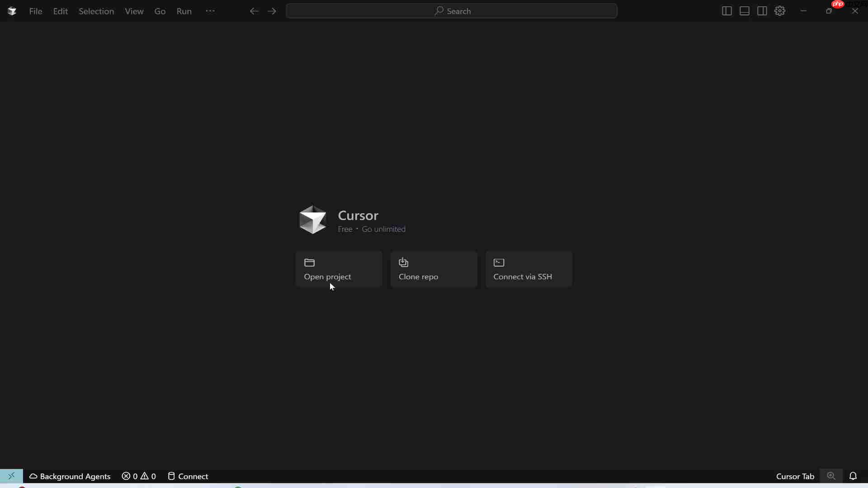This screenshot has width=868, height=488.
Task: Open the ellipsis overflow menu
Action: (210, 11)
